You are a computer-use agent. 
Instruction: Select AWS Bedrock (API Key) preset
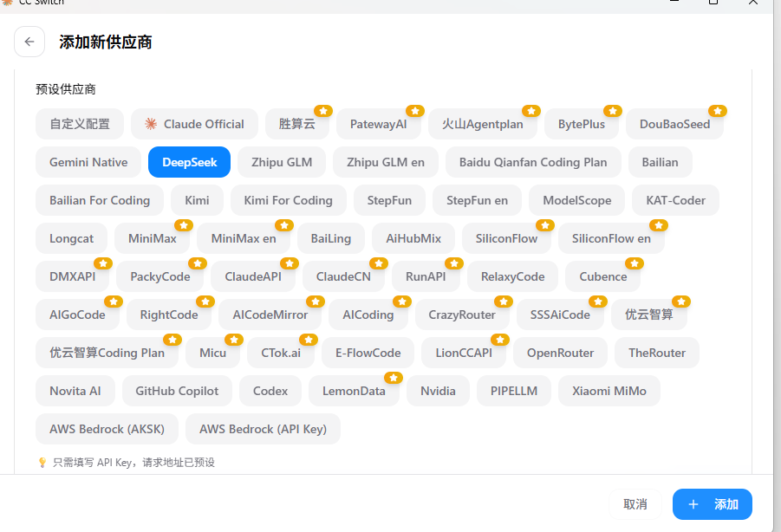pyautogui.click(x=263, y=429)
